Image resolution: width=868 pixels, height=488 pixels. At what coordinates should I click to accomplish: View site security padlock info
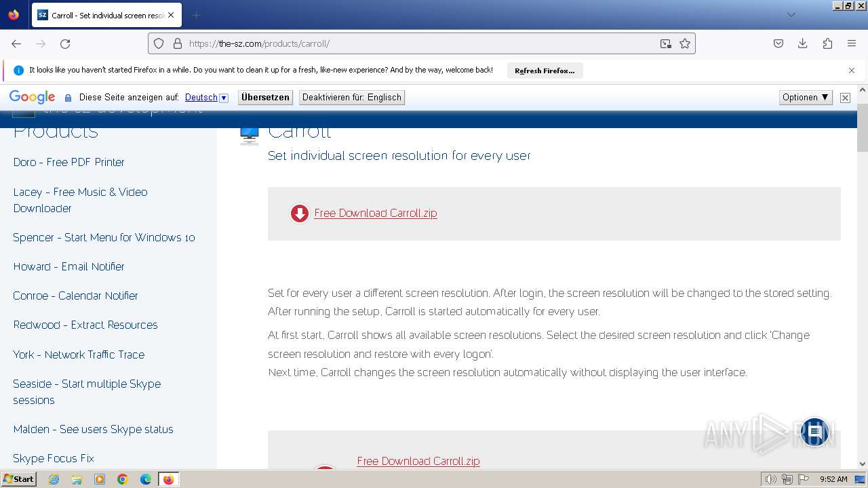(178, 43)
